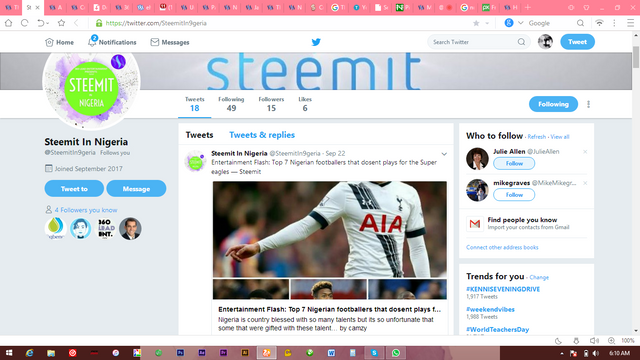Image resolution: width=640 pixels, height=360 pixels.
Task: Open search engine dropdown next to Google
Action: (520, 23)
